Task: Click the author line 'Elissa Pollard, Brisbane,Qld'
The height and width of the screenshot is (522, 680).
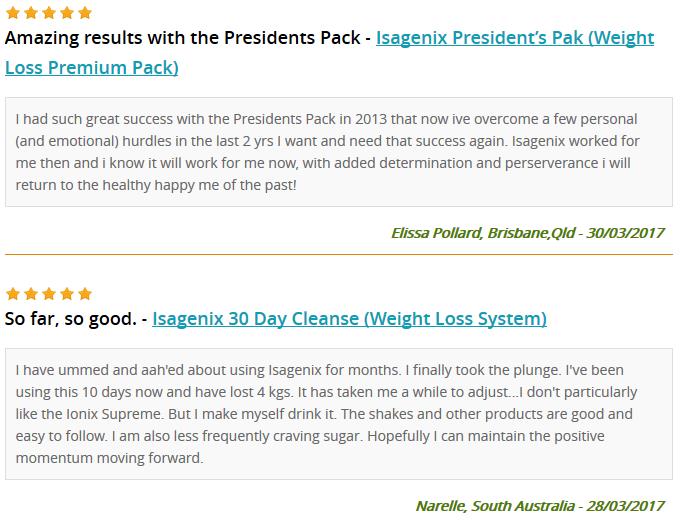Action: click(x=484, y=233)
